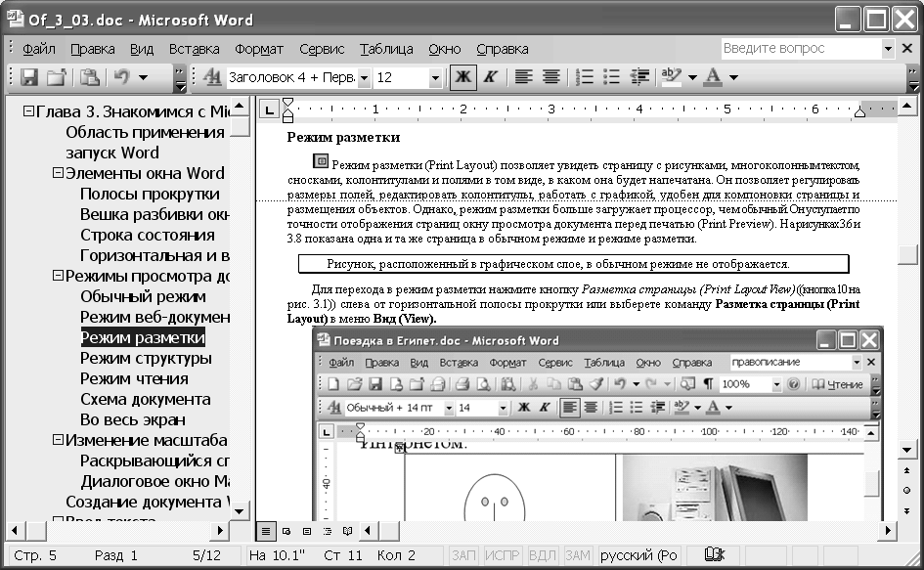Click the tab type selector 'L' on ruler
This screenshot has height=570, width=924.
pyautogui.click(x=269, y=110)
